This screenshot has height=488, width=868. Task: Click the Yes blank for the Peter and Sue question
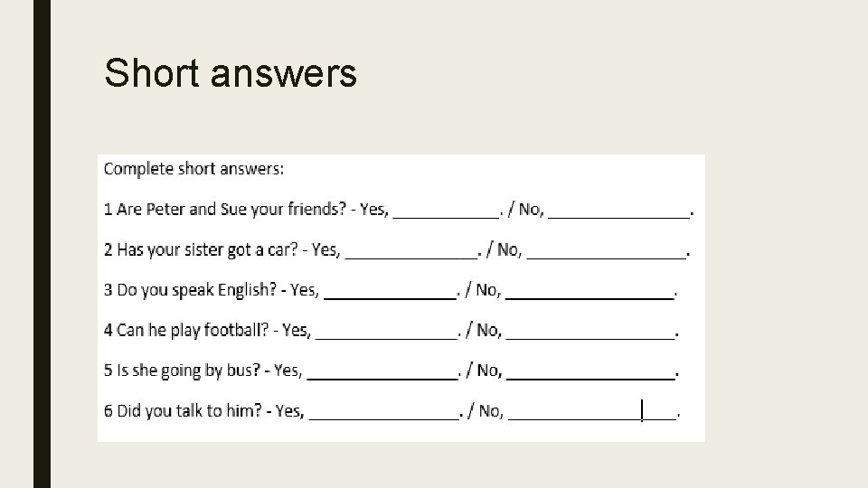point(446,213)
